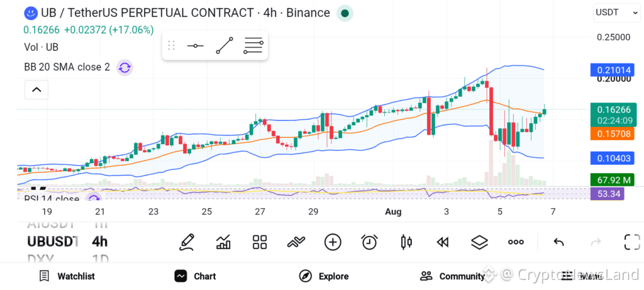644x290 pixels.
Task: Open the layout grid icon
Action: point(260,242)
